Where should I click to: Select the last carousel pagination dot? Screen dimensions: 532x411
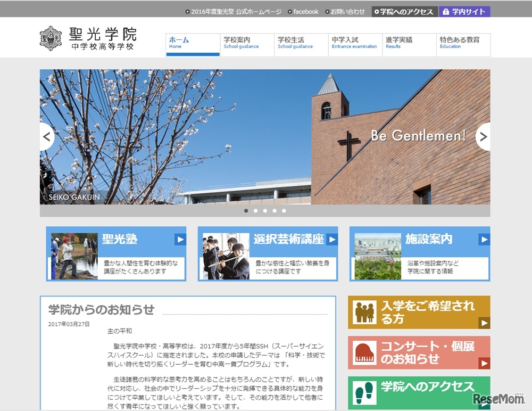tap(284, 210)
